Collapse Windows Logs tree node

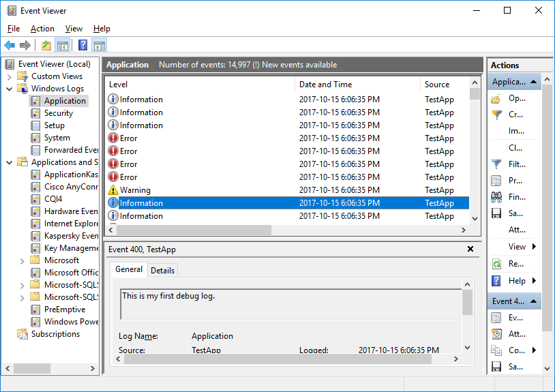click(x=10, y=89)
